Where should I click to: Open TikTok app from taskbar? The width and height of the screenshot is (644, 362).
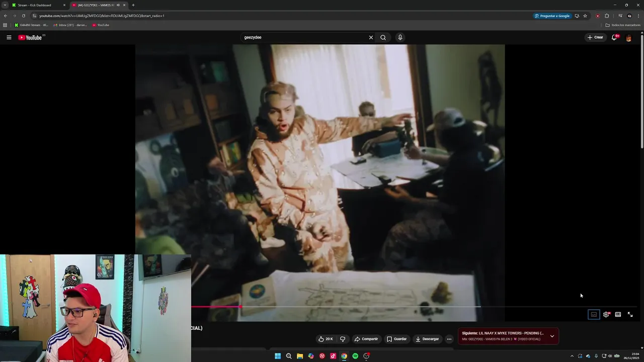(x=333, y=356)
